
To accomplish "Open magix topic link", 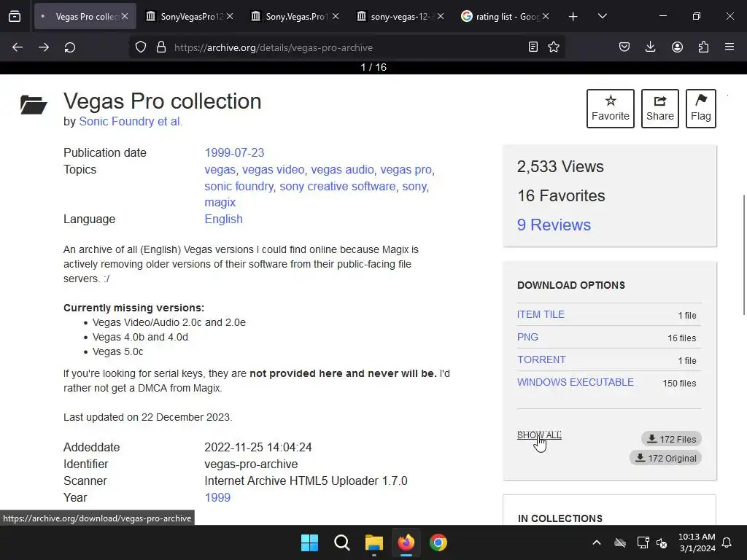I will pos(220,203).
